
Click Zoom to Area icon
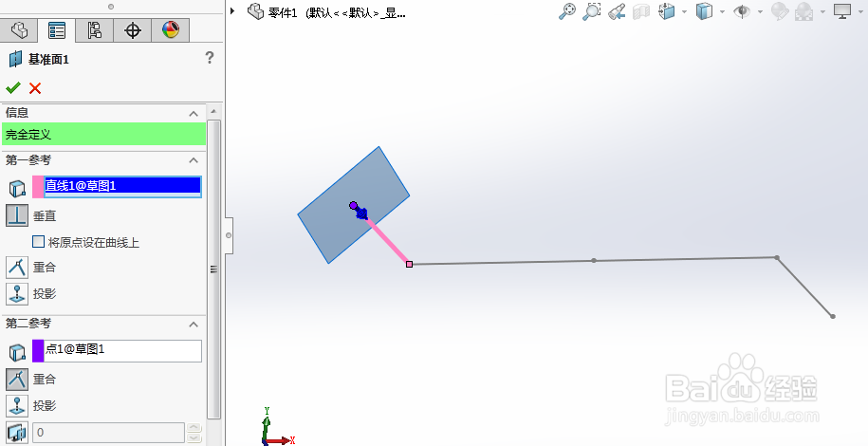pos(592,11)
